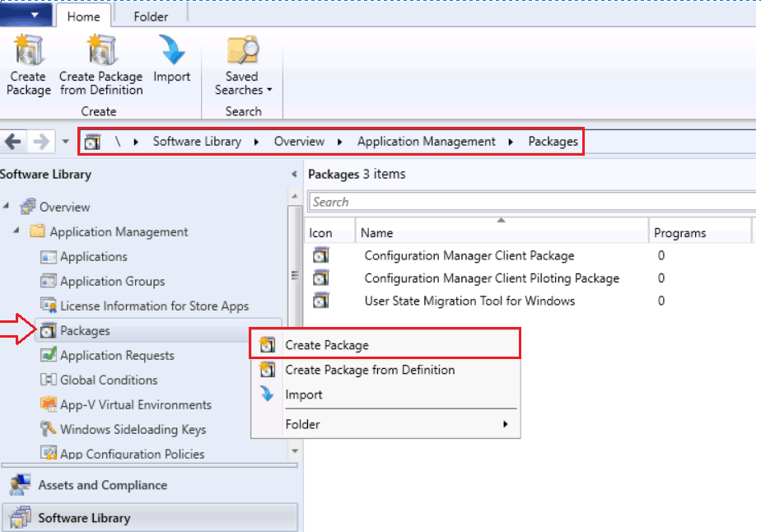
Task: Choose Create Package from context menu
Action: [385, 344]
